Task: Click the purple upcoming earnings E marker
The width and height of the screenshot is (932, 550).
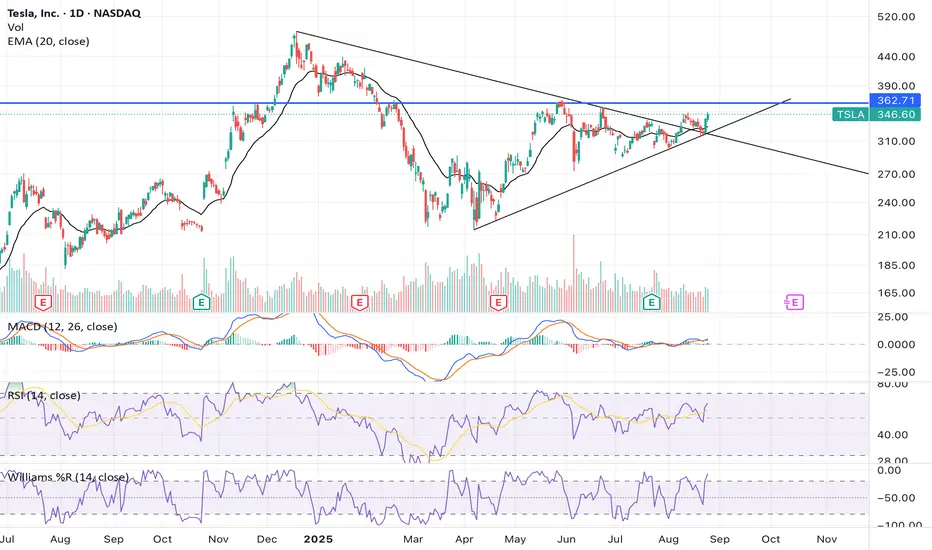Action: point(795,302)
